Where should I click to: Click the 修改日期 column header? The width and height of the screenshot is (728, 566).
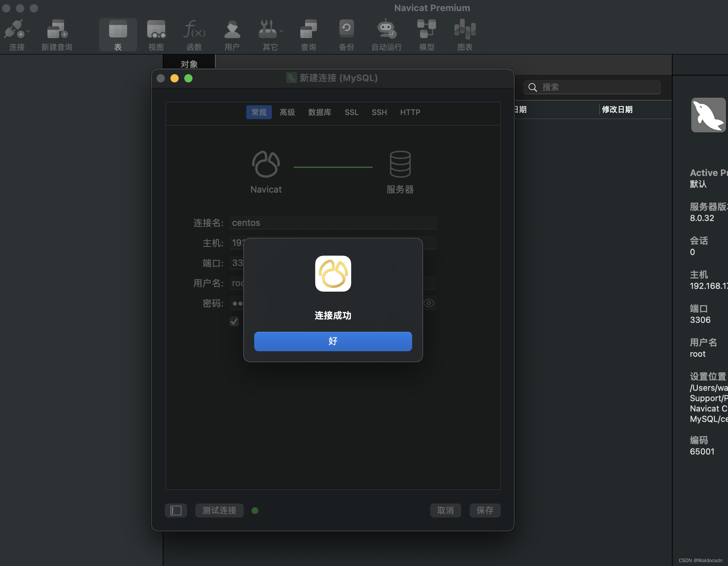point(617,109)
